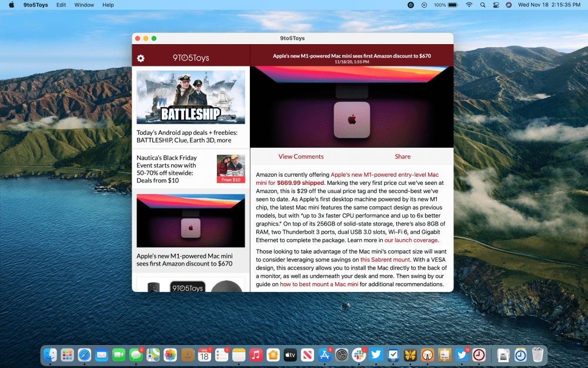Click the date "11/18/20, 1:55 PM"
The image size is (588, 368).
(352, 62)
